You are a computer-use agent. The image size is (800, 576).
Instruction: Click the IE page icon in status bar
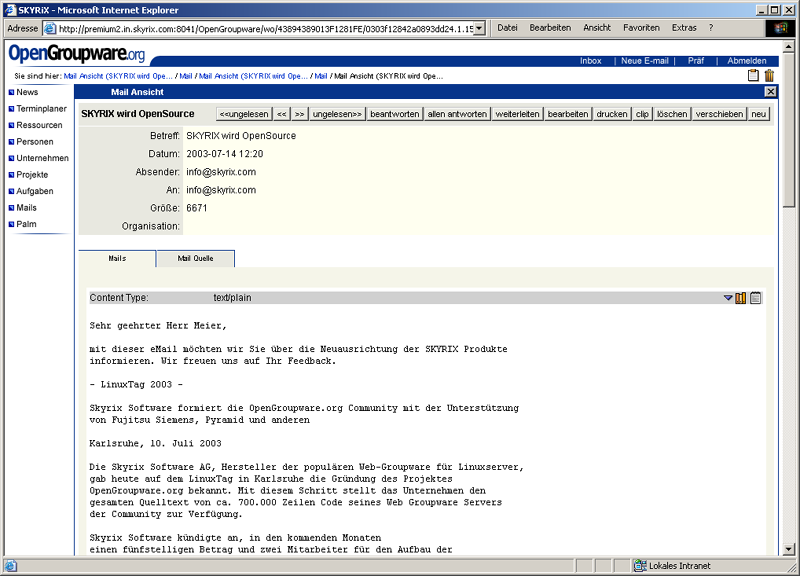11,565
